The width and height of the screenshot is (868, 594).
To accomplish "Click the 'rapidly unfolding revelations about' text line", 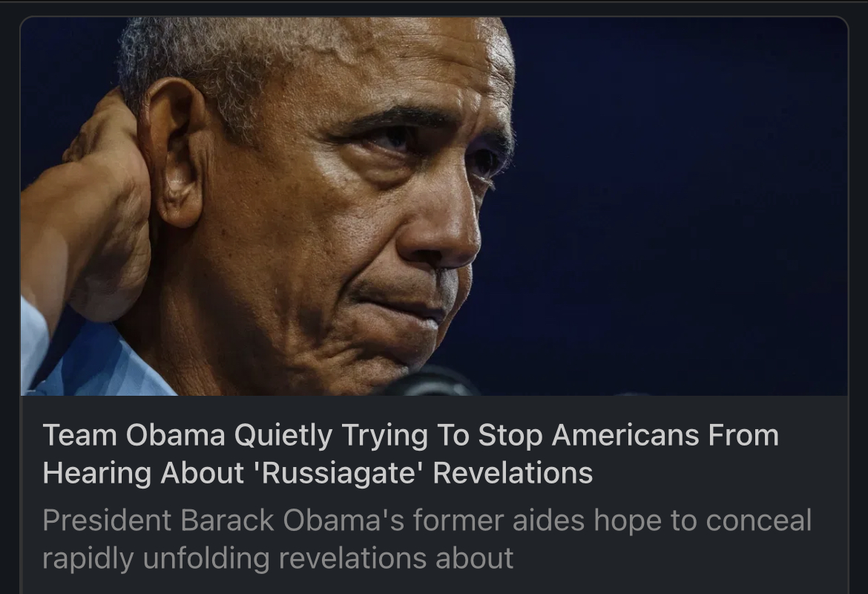I will coord(278,558).
